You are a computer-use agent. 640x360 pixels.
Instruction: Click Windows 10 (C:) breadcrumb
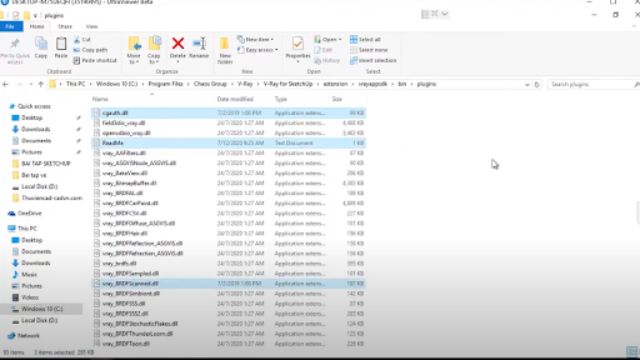(117, 84)
